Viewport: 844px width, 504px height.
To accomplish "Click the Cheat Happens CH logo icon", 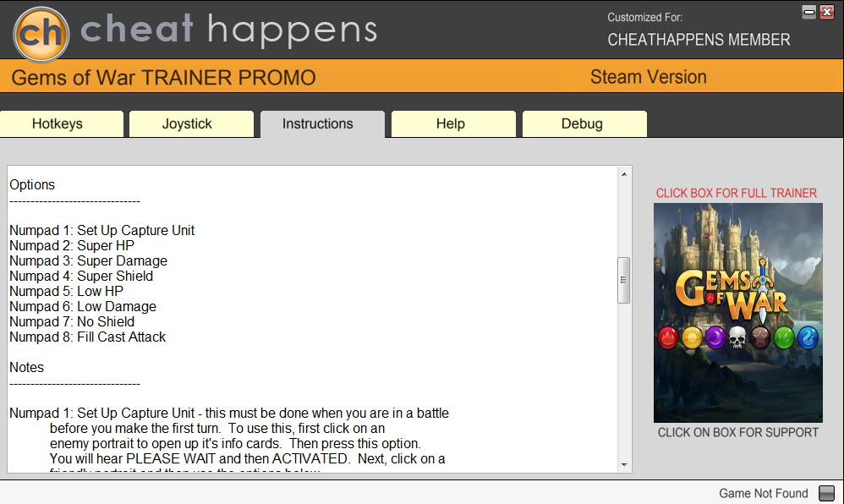I will (41, 33).
